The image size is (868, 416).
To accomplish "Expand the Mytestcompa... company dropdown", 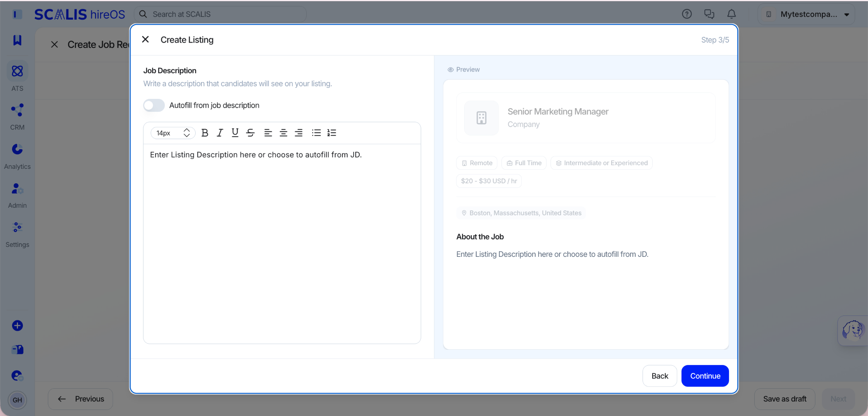I will pyautogui.click(x=807, y=14).
